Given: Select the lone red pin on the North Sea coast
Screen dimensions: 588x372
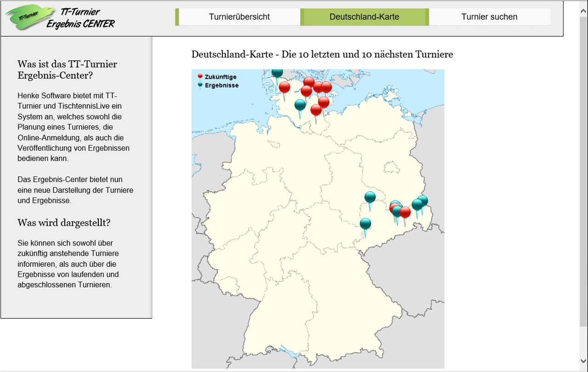Looking at the screenshot, I should pyautogui.click(x=285, y=87).
